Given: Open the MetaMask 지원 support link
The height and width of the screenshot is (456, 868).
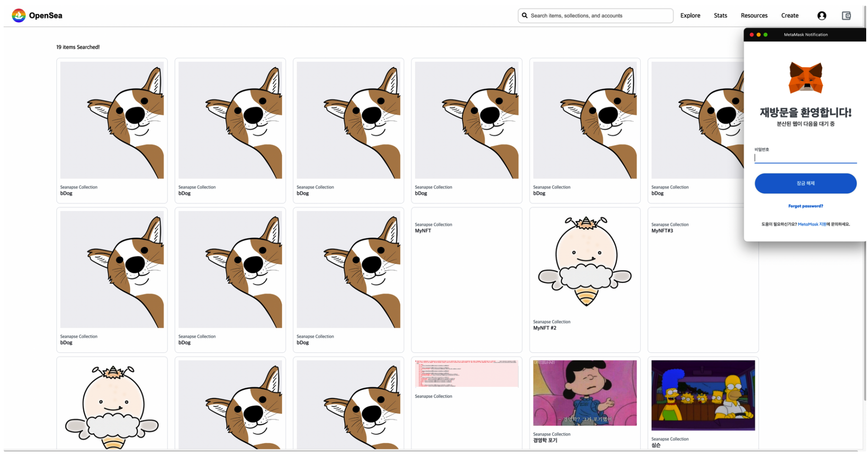Looking at the screenshot, I should click(812, 224).
